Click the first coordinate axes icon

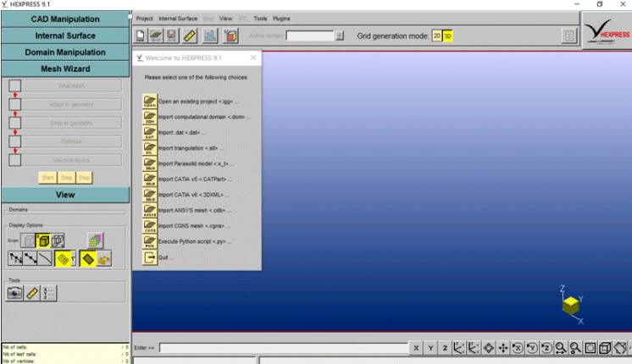(x=458, y=348)
